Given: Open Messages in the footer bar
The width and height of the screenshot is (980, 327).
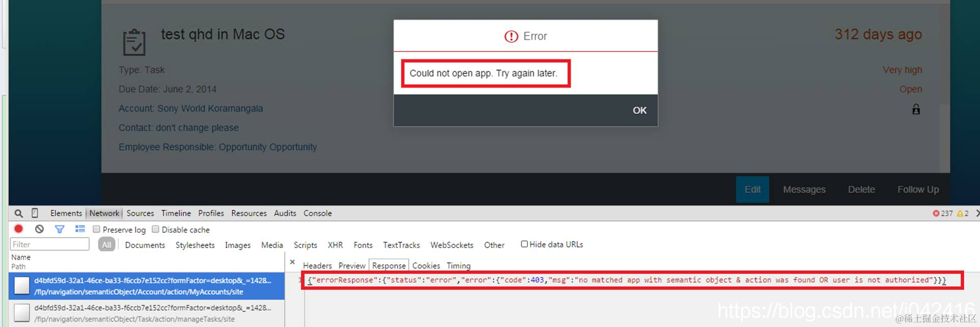Looking at the screenshot, I should (804, 189).
